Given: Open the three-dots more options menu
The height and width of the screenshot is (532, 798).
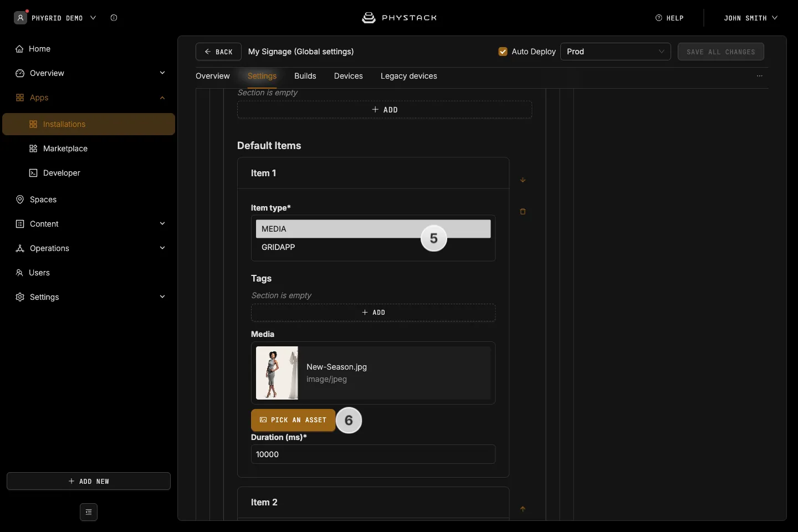Looking at the screenshot, I should pyautogui.click(x=760, y=76).
